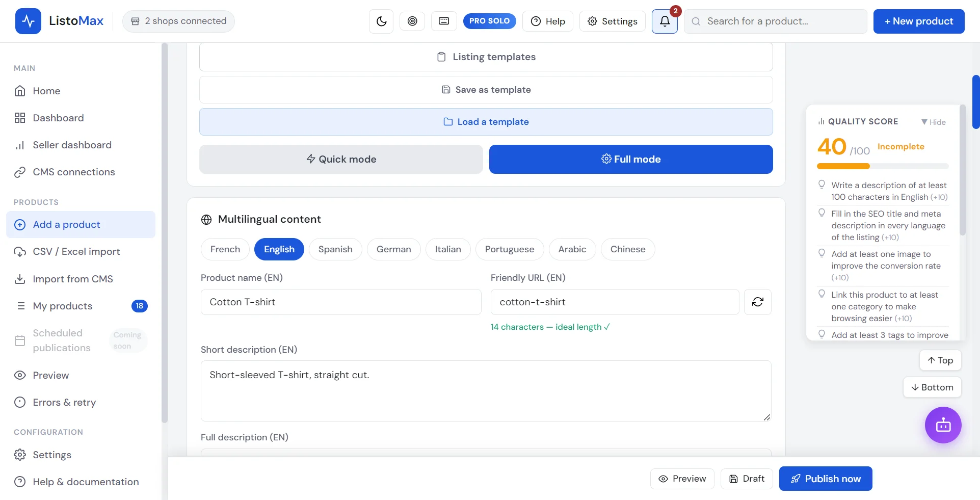This screenshot has height=500, width=980.
Task: Open Help & documentation
Action: 81,482
